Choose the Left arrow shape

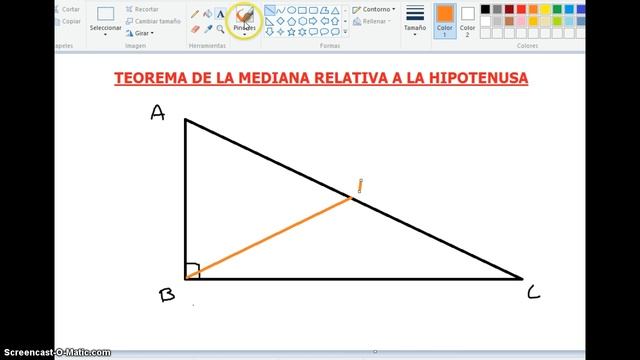pos(324,21)
